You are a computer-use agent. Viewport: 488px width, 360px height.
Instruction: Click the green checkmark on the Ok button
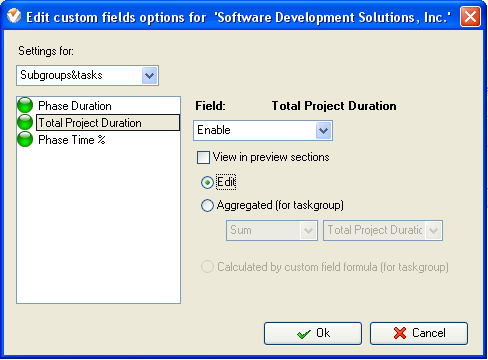[x=304, y=334]
